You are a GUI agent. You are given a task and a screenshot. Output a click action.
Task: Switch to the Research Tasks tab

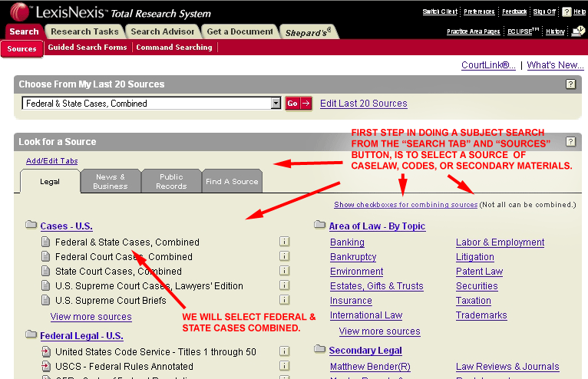coord(84,32)
